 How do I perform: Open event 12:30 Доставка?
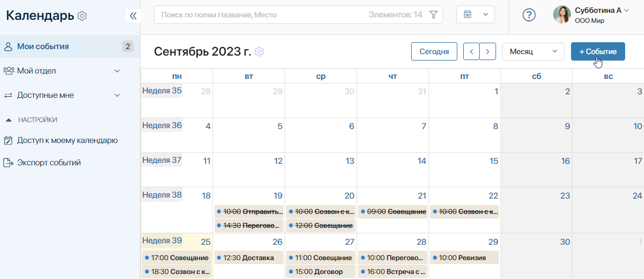click(249, 258)
